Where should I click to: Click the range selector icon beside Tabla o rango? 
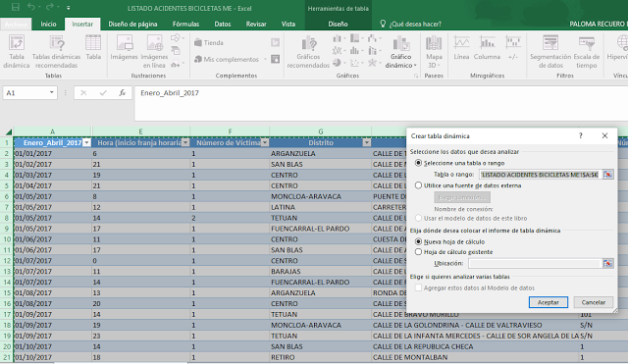607,175
